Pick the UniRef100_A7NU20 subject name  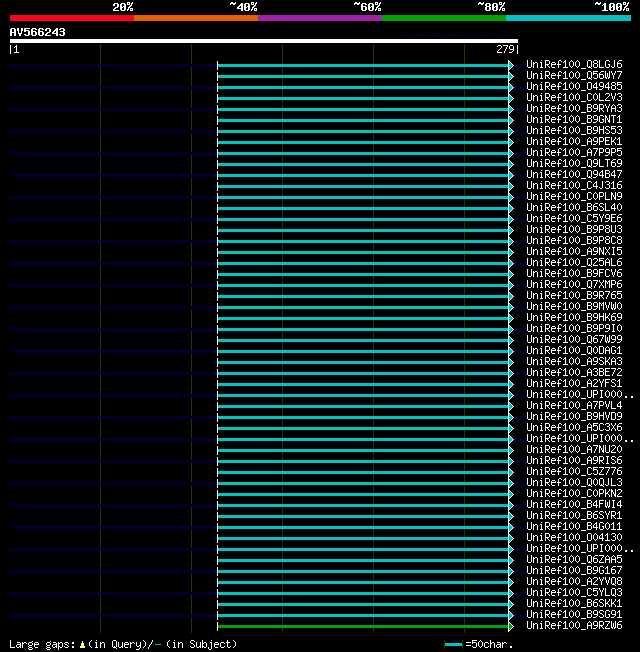574,449
